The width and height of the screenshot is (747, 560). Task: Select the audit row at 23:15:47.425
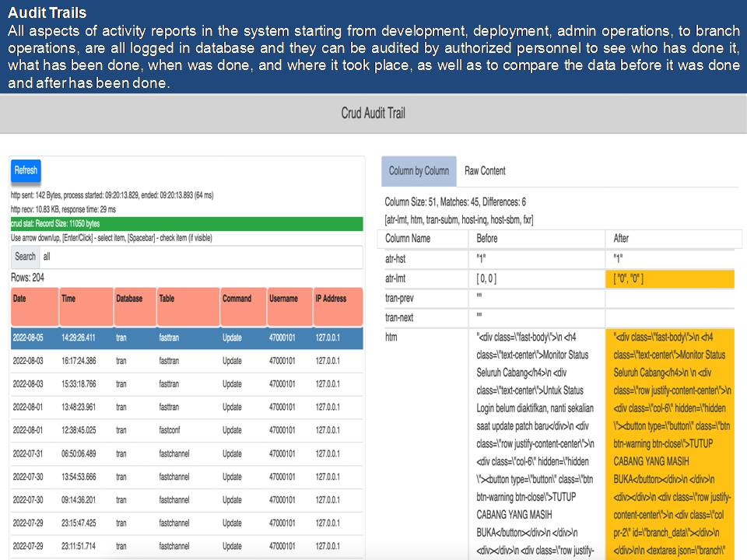point(187,523)
